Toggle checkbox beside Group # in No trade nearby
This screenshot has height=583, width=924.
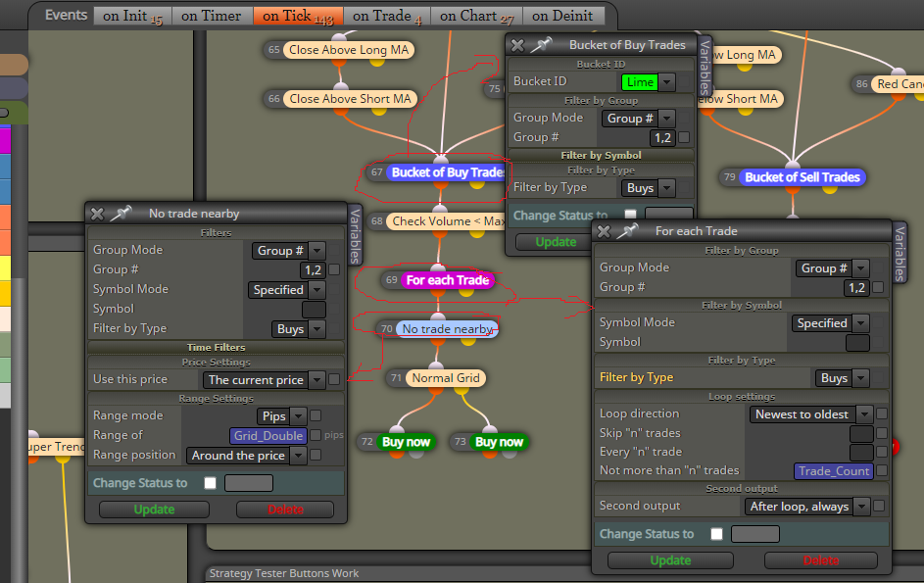click(334, 269)
